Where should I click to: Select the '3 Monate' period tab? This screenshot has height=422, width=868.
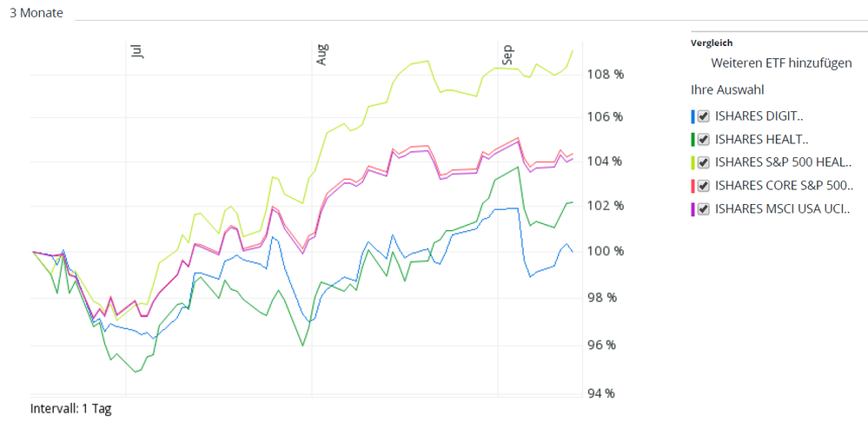pos(36,13)
